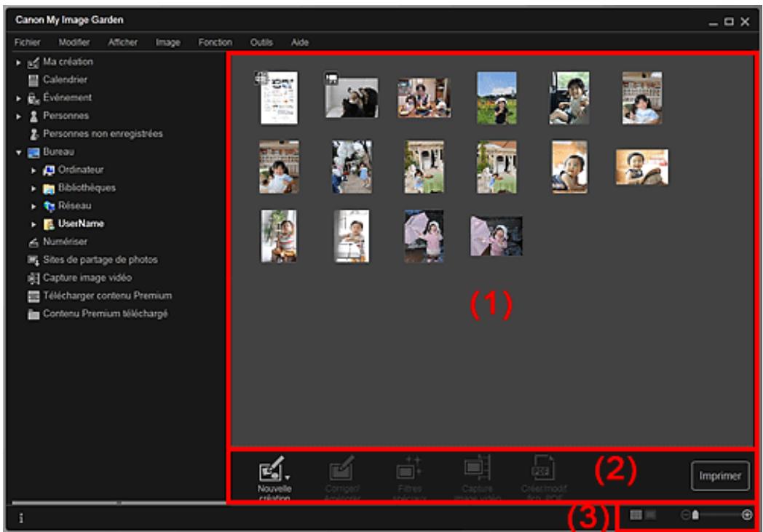Expand the Bibliothèques folder arrow

(33, 188)
